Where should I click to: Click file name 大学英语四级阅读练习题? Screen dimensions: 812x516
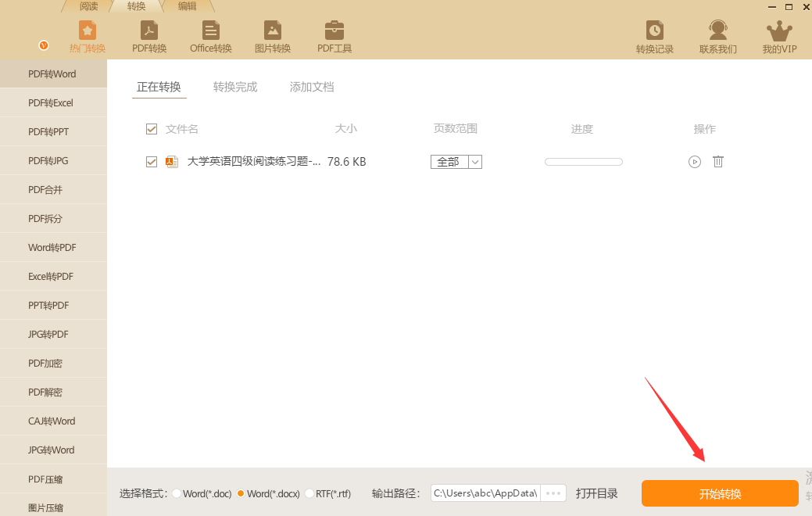click(254, 162)
